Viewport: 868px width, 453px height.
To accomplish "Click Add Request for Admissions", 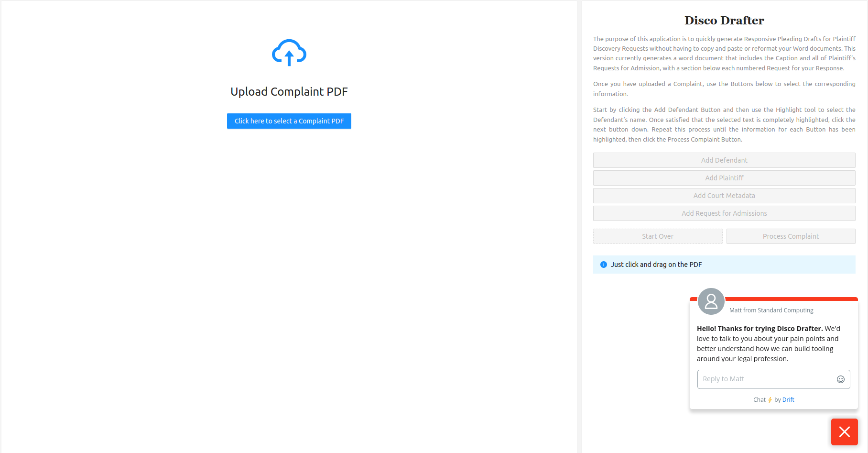I will [724, 213].
